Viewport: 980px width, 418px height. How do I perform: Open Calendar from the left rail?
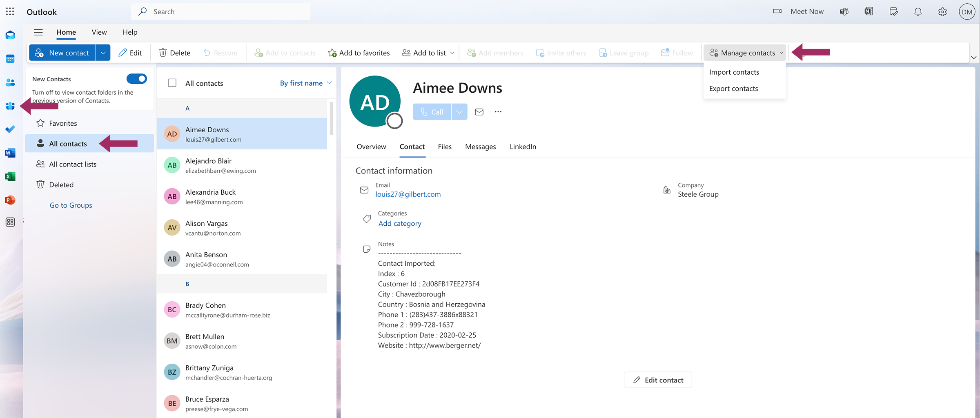coord(10,59)
